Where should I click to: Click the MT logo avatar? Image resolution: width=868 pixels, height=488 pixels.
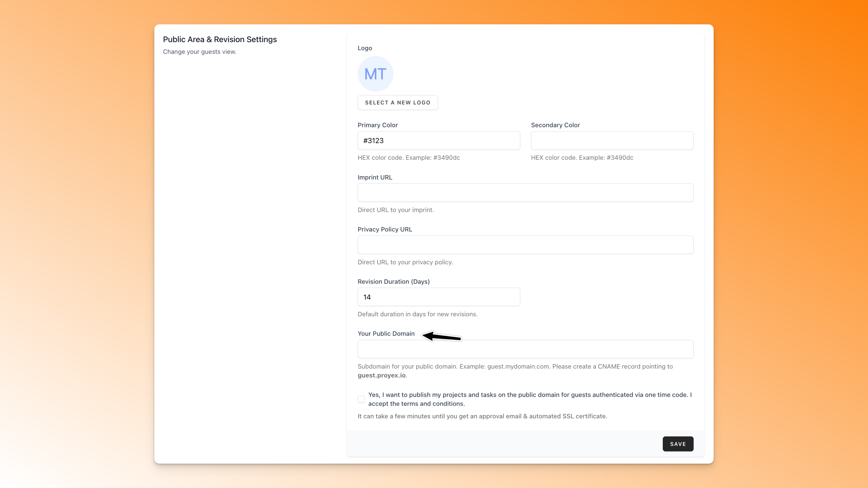[x=375, y=74]
